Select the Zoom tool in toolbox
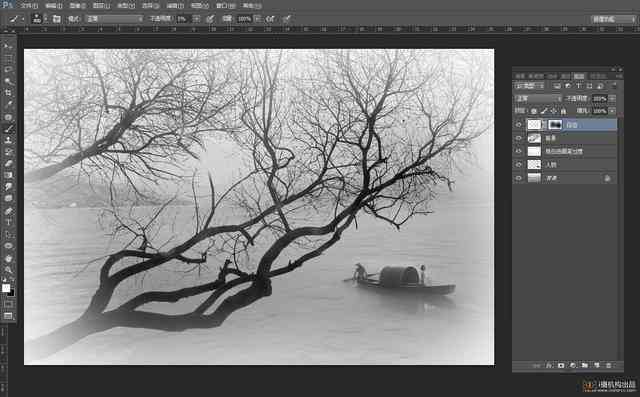The height and width of the screenshot is (397, 640). [x=8, y=269]
